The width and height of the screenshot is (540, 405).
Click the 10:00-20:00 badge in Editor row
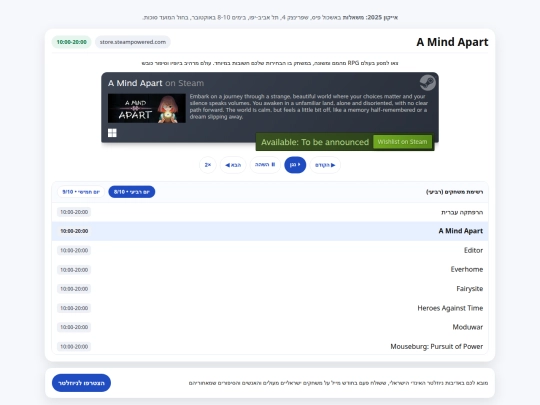pos(74,250)
